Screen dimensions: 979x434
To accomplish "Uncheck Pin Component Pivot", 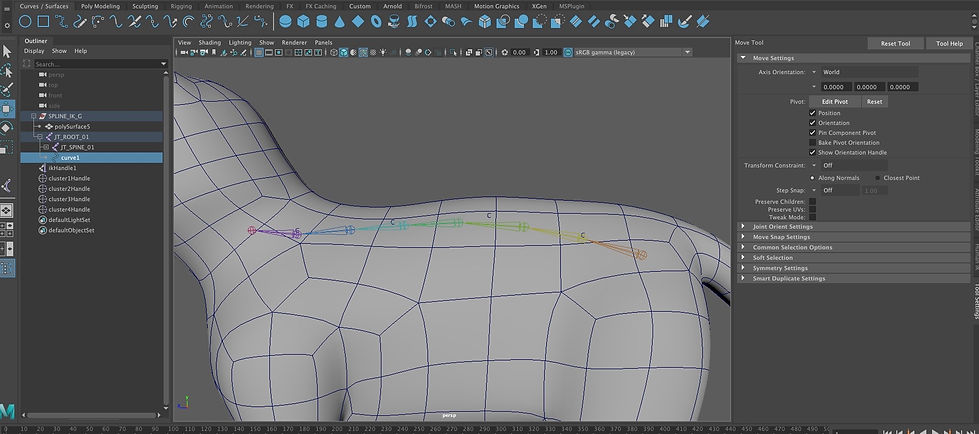I will point(812,133).
